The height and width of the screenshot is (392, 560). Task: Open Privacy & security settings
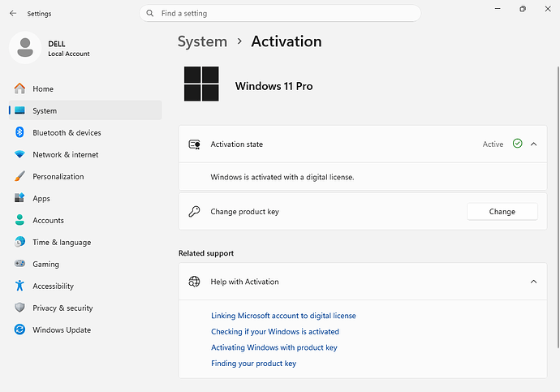(85, 308)
